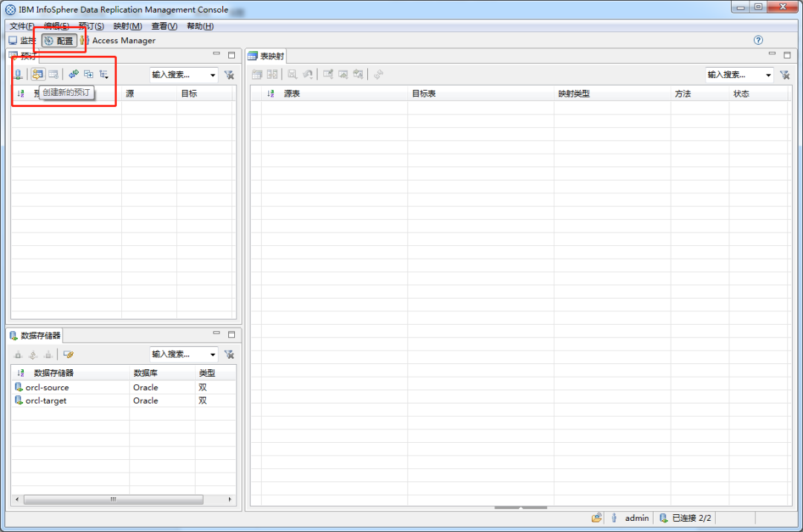Image resolution: width=803 pixels, height=532 pixels.
Task: Click the 方法 column header
Action: tap(700, 93)
